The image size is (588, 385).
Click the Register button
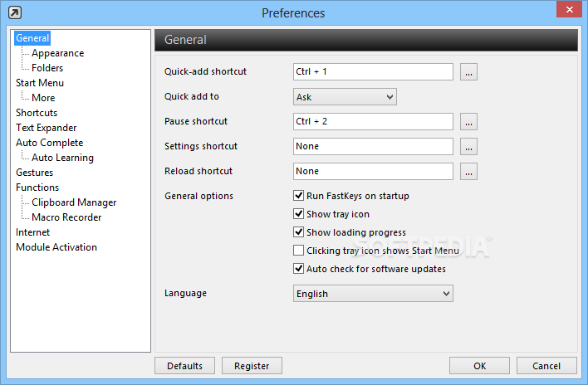[x=252, y=366]
